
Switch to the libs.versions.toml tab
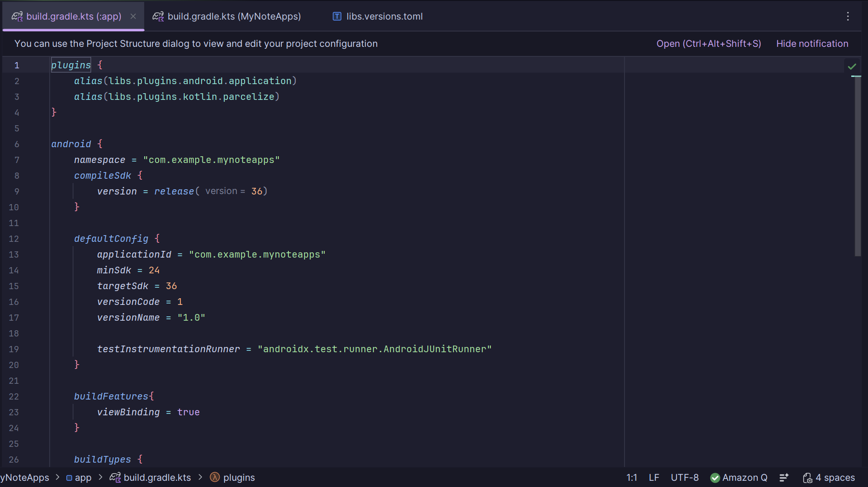tap(383, 16)
